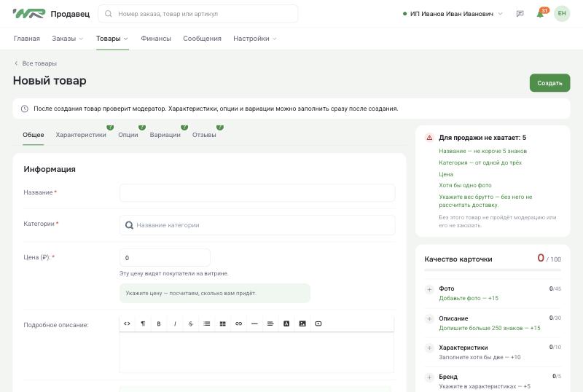The height and width of the screenshot is (392, 583).
Task: Switch to the Опции tab
Action: [x=128, y=135]
